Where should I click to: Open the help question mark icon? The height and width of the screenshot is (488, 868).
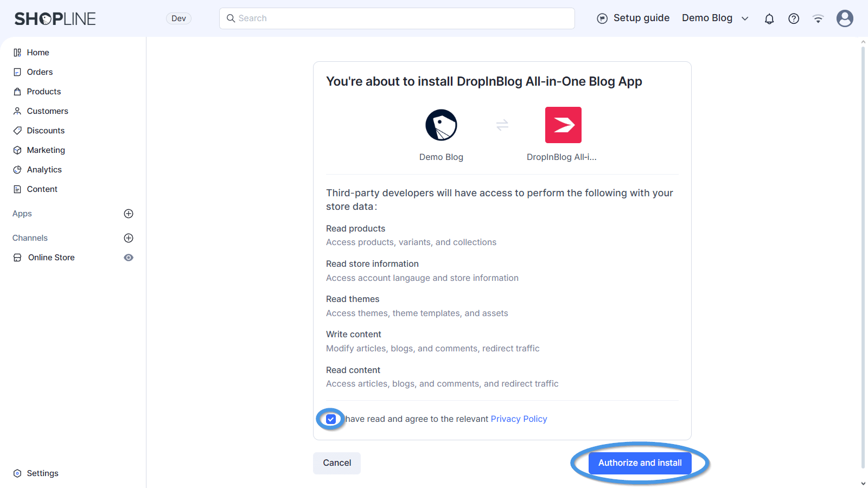[794, 19]
